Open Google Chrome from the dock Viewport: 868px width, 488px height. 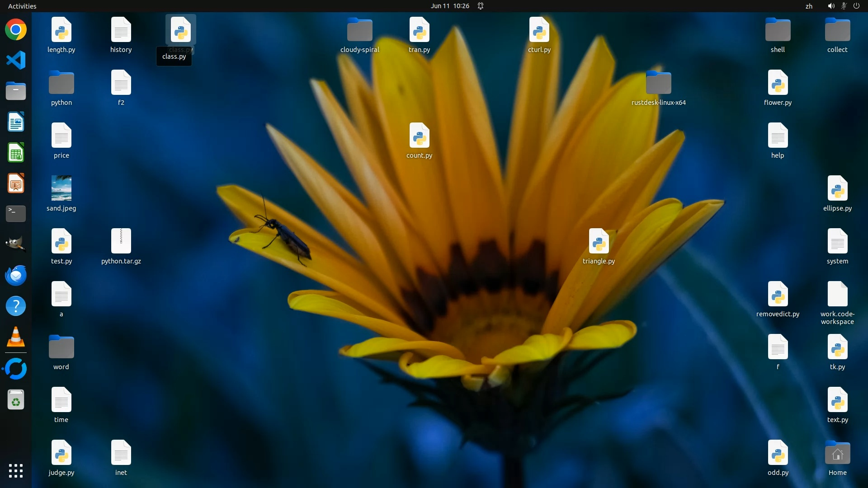(x=16, y=30)
